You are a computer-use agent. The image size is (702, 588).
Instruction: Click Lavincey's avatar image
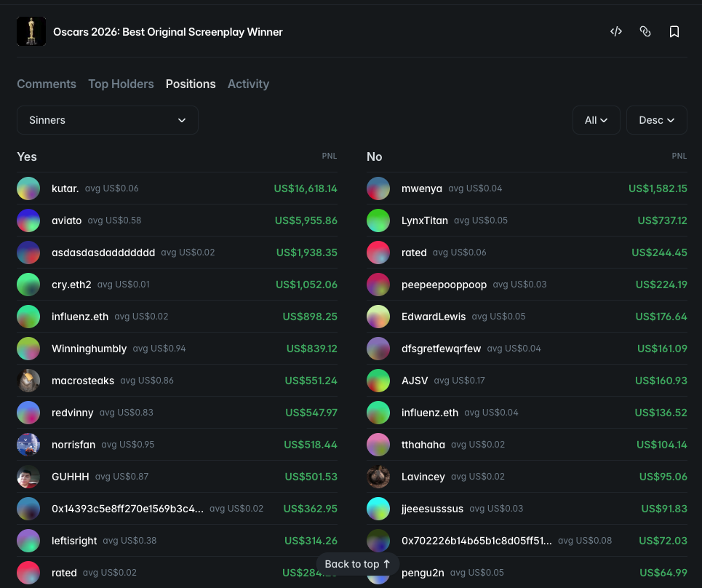click(x=378, y=477)
